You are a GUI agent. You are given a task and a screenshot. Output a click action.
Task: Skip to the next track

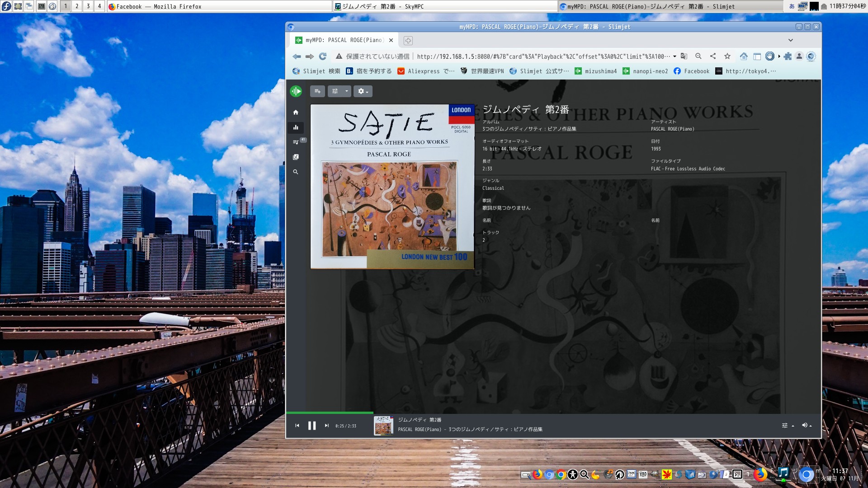pyautogui.click(x=326, y=426)
